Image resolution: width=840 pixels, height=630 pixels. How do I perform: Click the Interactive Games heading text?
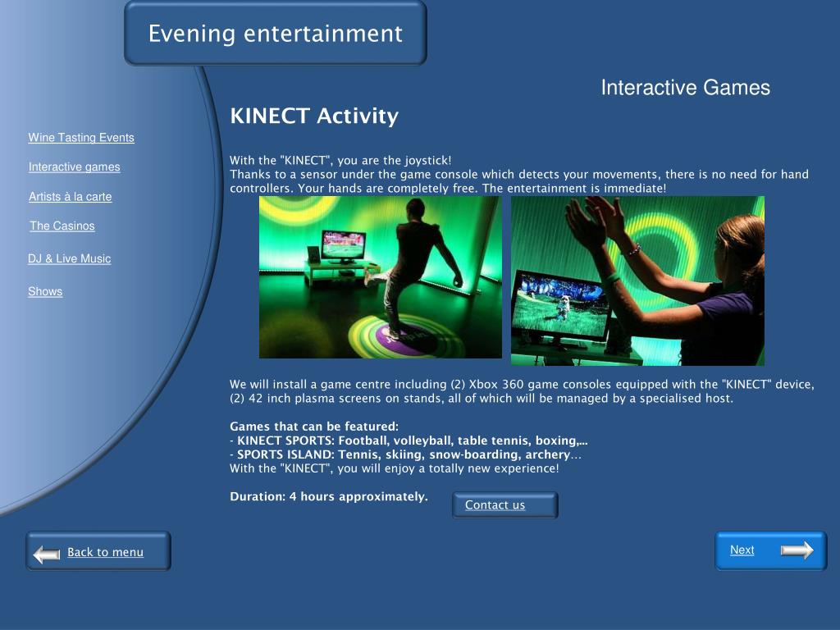[685, 87]
